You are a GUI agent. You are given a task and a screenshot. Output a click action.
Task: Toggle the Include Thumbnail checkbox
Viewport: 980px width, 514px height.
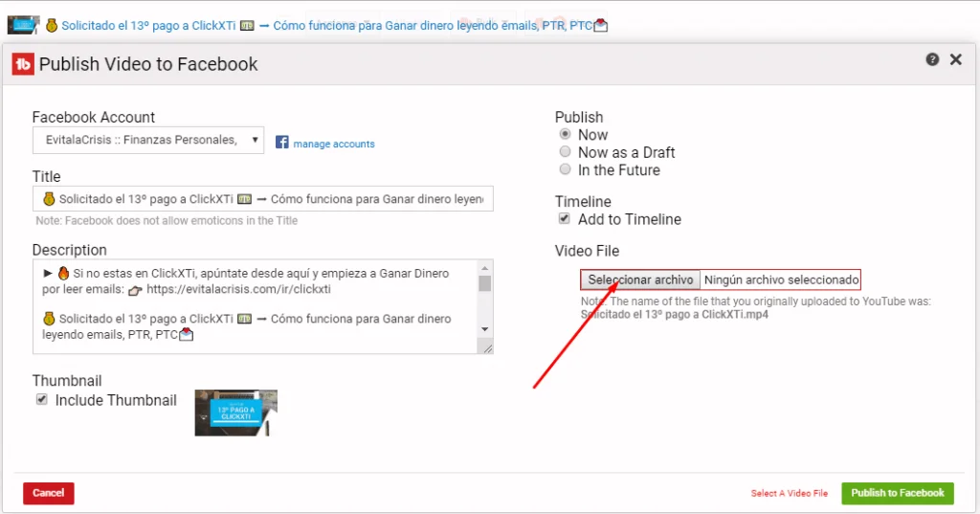42,399
